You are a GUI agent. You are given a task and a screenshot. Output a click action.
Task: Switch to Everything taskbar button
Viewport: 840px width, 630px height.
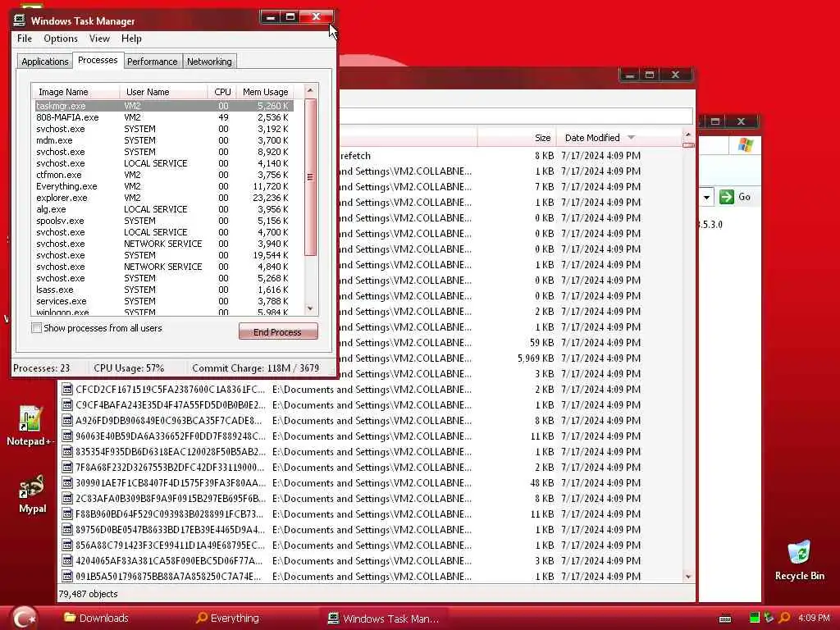pos(228,619)
